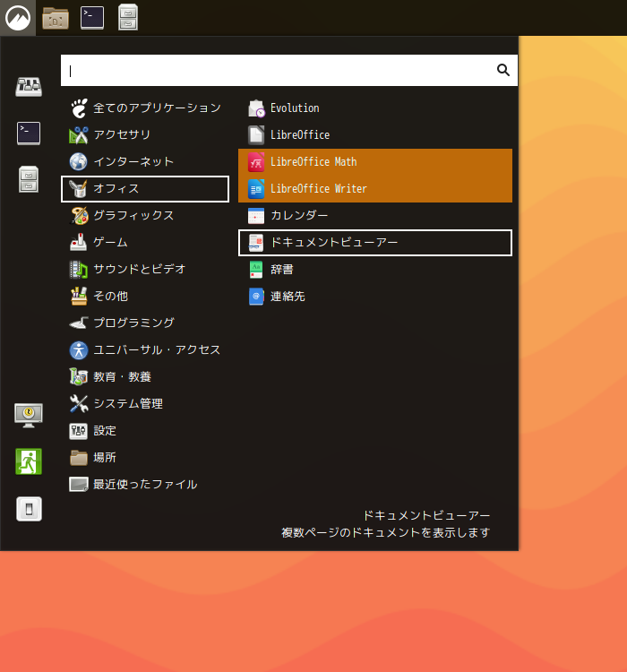This screenshot has width=627, height=672.
Task: Select その他 category
Action: [x=145, y=297]
